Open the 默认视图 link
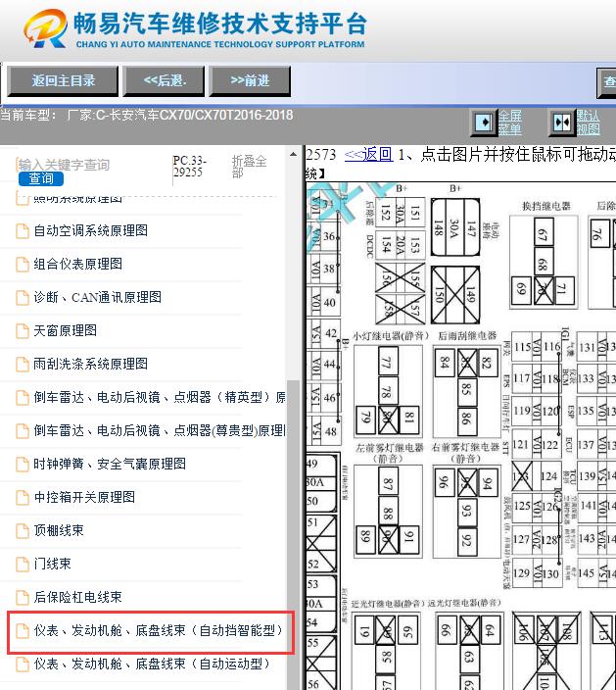 pos(589,123)
